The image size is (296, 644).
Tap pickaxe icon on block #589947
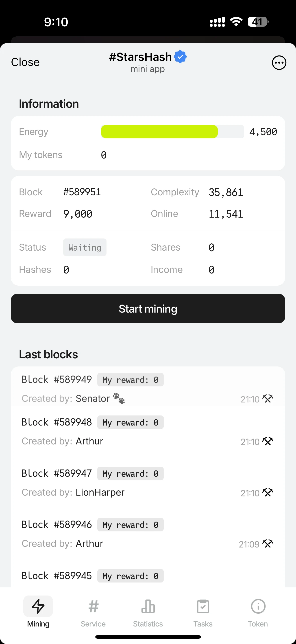tap(268, 492)
